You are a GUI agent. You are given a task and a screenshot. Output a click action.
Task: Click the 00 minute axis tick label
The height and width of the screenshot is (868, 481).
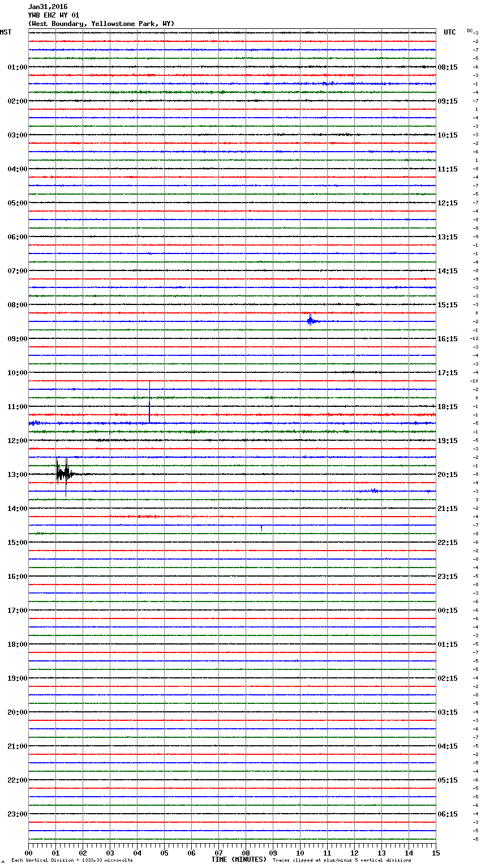(x=28, y=853)
